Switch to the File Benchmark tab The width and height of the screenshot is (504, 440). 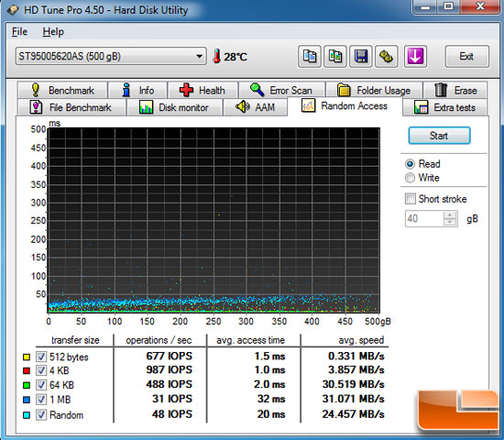(71, 107)
